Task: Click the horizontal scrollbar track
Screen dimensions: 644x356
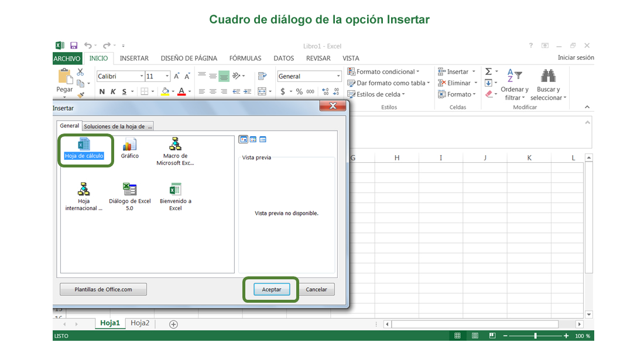Action: [x=482, y=324]
